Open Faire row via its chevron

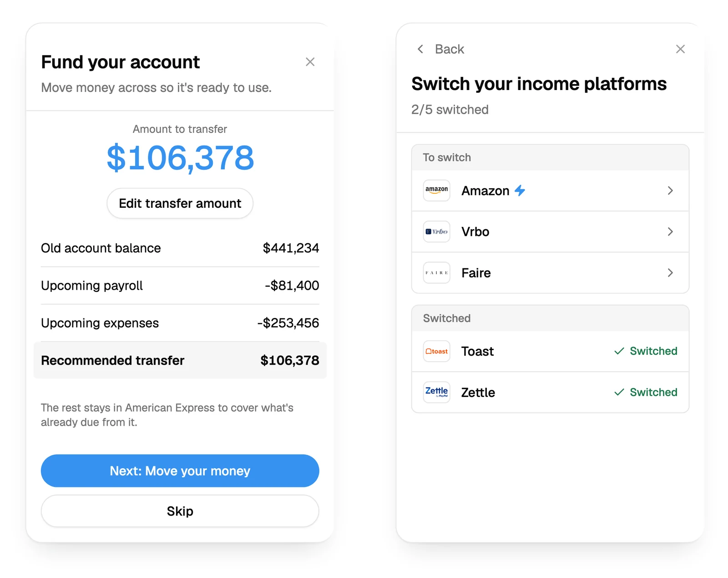670,273
